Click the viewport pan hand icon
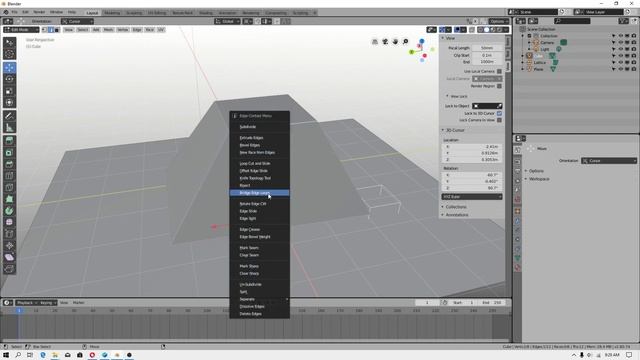The height and width of the screenshot is (360, 640). 395,42
